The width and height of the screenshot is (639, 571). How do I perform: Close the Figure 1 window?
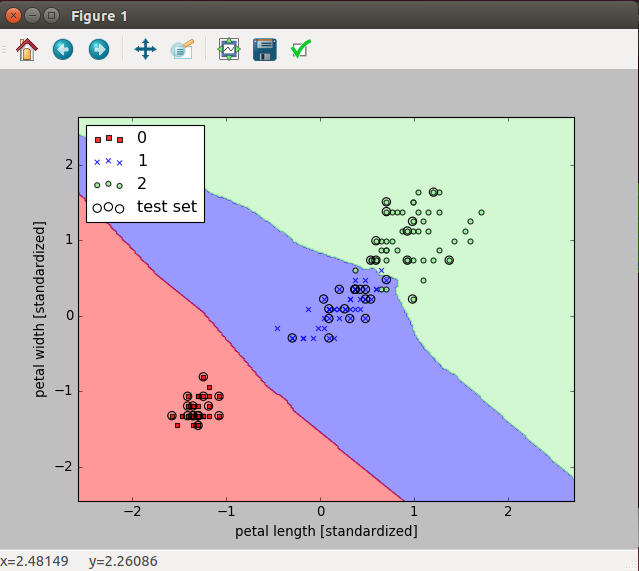click(x=13, y=15)
